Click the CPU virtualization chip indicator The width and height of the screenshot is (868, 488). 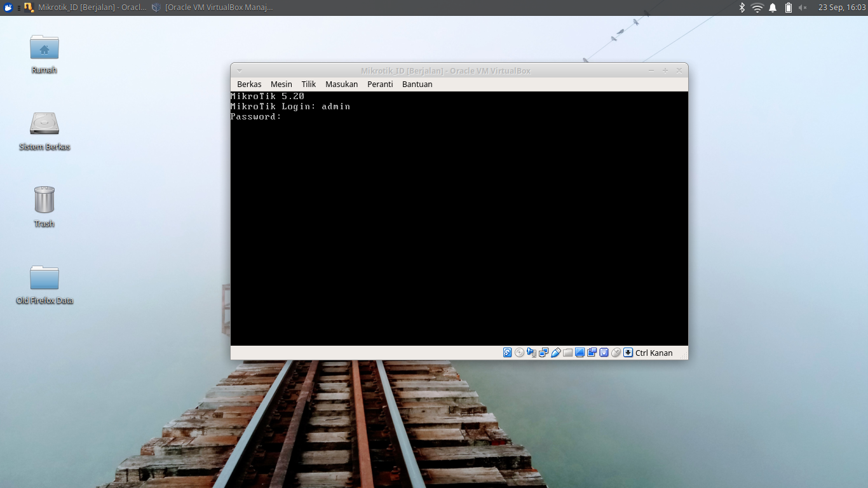click(604, 353)
